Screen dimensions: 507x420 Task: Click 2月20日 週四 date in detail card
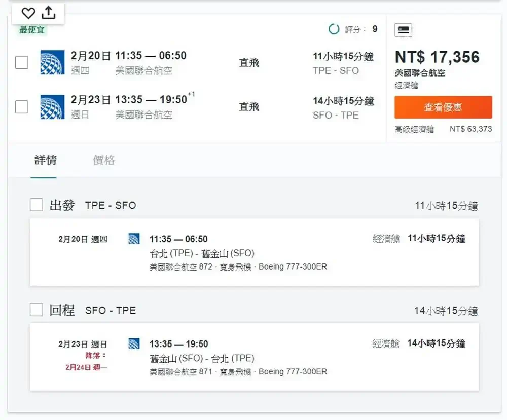pos(83,239)
